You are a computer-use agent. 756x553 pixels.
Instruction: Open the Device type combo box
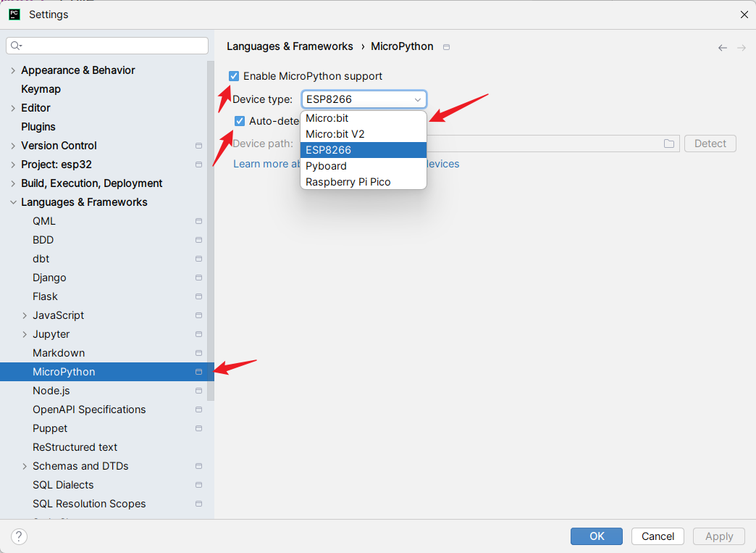click(364, 99)
